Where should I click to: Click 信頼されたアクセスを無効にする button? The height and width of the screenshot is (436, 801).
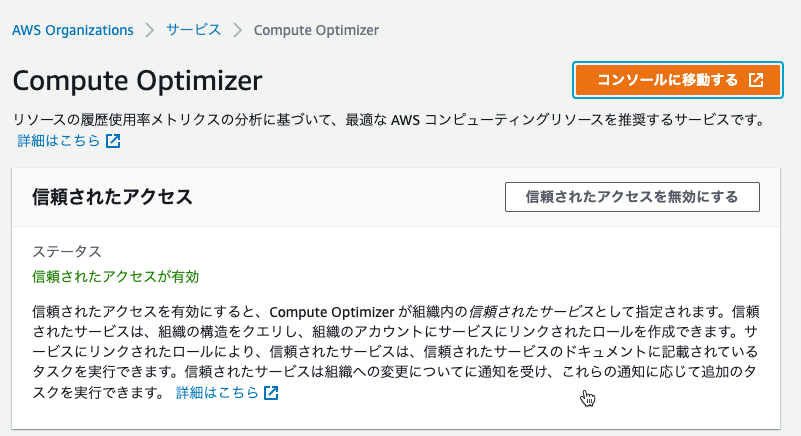(632, 197)
